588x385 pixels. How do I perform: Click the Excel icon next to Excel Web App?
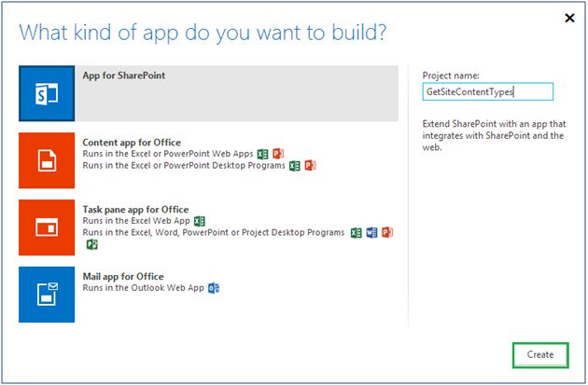pyautogui.click(x=199, y=221)
